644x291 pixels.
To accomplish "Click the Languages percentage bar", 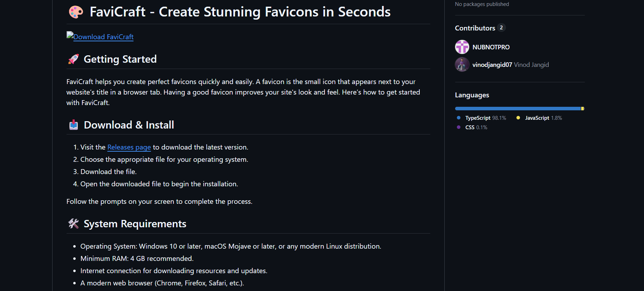I will click(x=519, y=108).
